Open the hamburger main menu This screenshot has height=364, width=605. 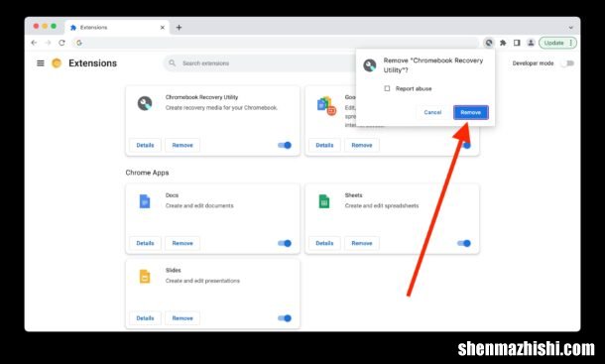coord(40,62)
